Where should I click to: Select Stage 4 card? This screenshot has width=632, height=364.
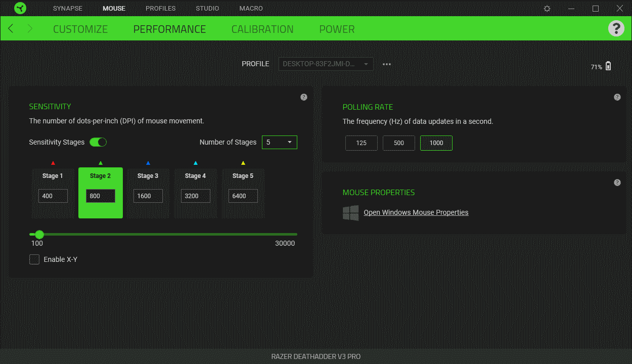pos(196,193)
